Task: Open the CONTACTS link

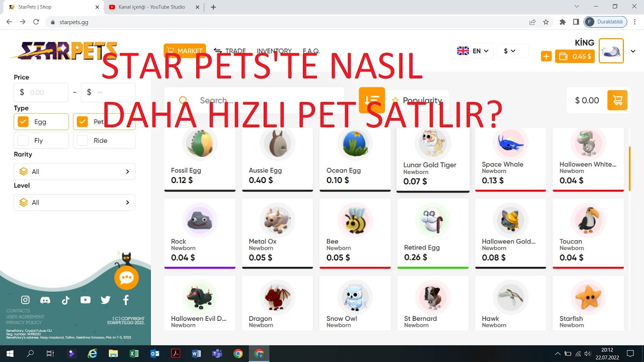Action: coord(18,311)
